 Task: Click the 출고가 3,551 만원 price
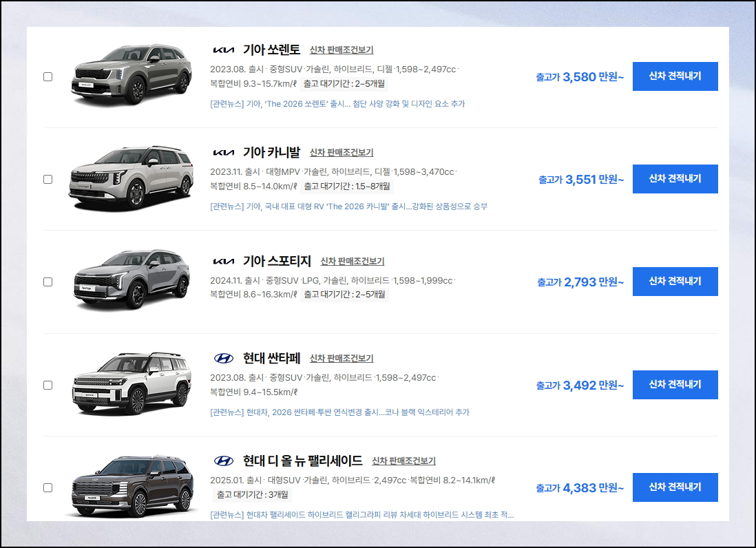[x=581, y=179]
